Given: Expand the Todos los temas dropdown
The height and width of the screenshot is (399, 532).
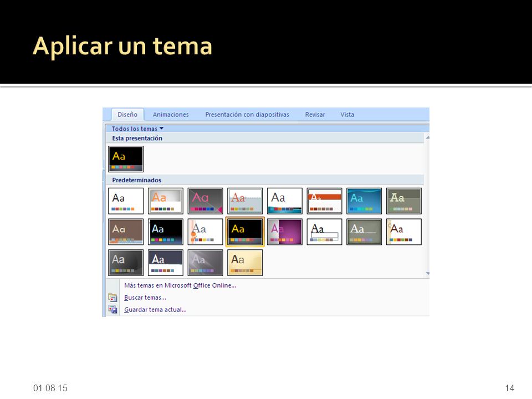Looking at the screenshot, I should 138,129.
